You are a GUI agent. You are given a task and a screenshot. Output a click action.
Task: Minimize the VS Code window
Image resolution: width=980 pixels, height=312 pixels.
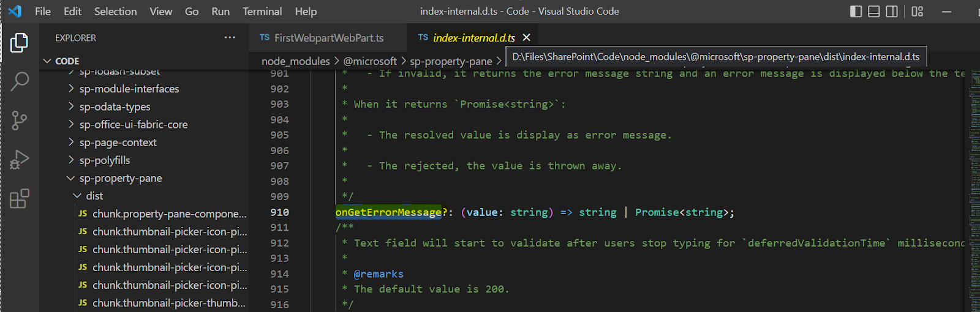946,11
